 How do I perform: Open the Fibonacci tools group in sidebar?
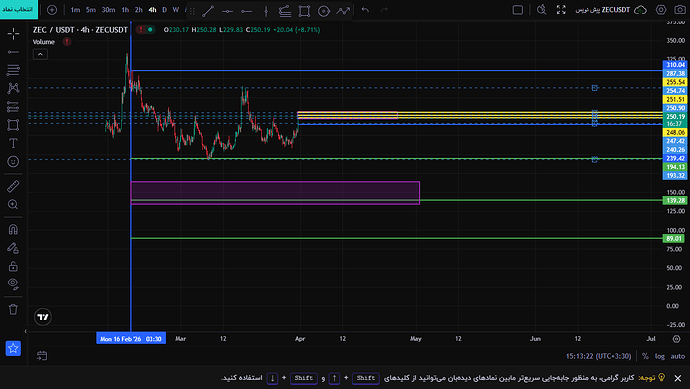tap(13, 70)
